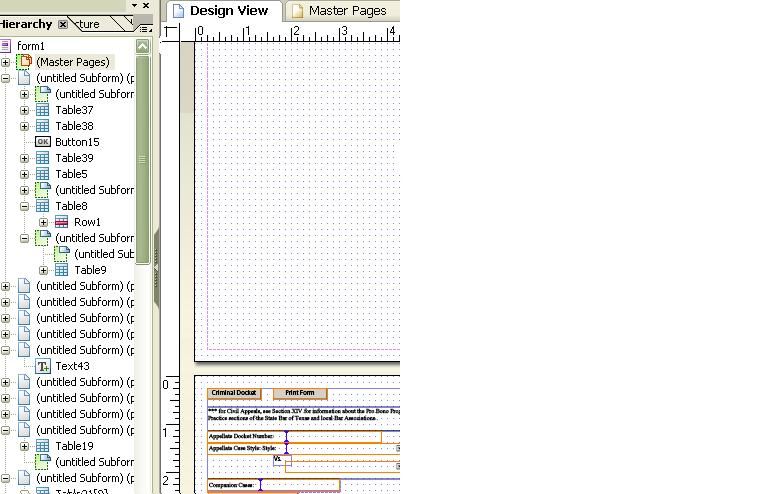The width and height of the screenshot is (772, 494).
Task: Close the Hierarchy tab with its X
Action: (x=63, y=24)
